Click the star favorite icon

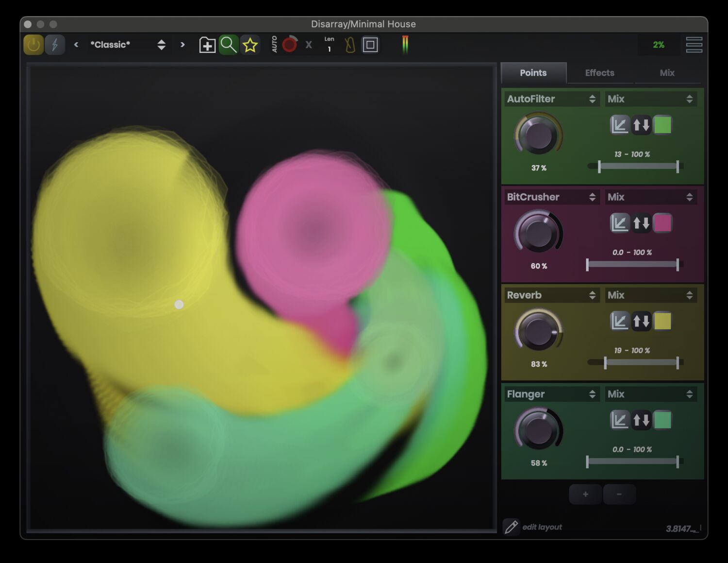(x=250, y=45)
